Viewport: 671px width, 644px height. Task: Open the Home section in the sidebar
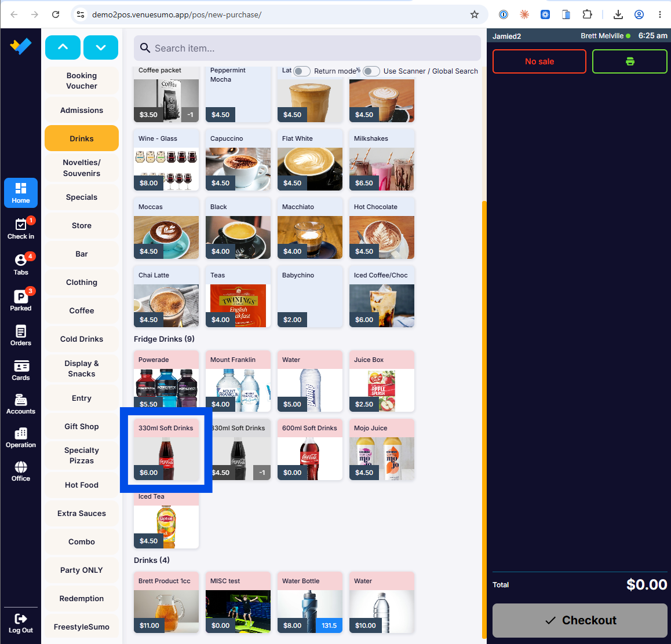click(20, 193)
